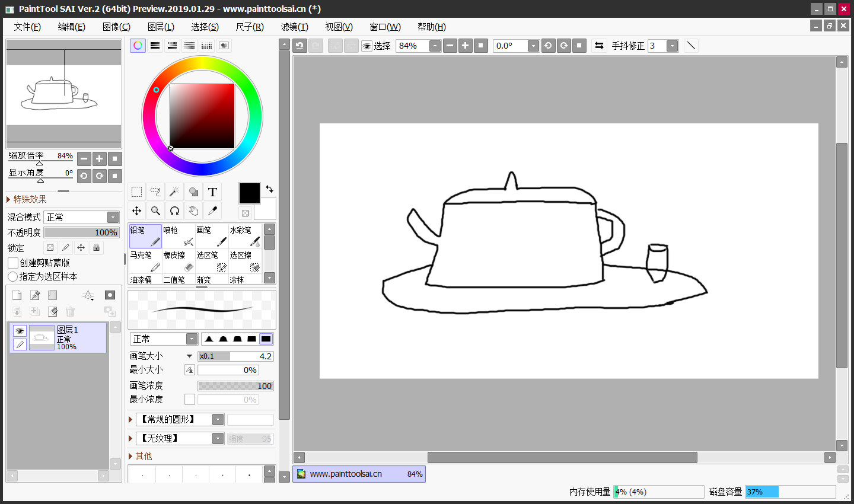This screenshot has height=504, width=854.
Task: Select the rectangular selection tool
Action: [x=136, y=192]
